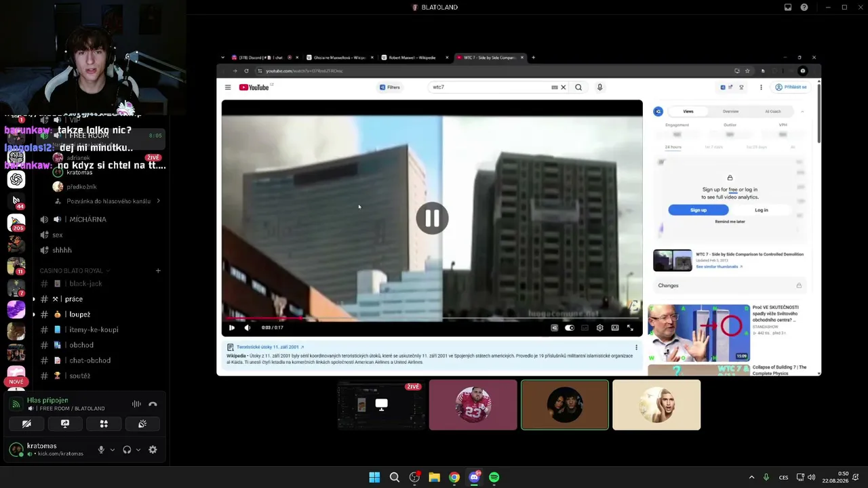The height and width of the screenshot is (488, 868).
Task: Run the YouTube search with magnifier icon
Action: (578, 87)
